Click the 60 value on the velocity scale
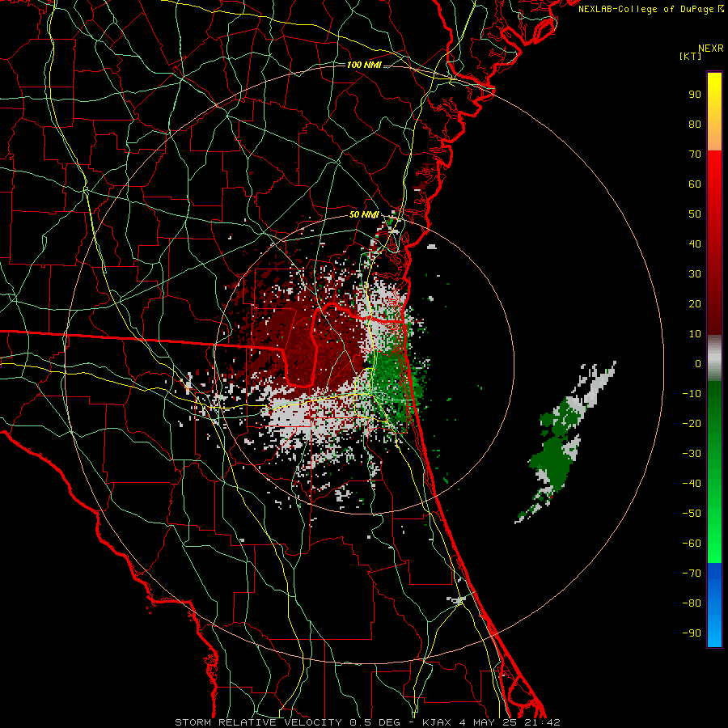Image resolution: width=728 pixels, height=728 pixels. coord(695,184)
